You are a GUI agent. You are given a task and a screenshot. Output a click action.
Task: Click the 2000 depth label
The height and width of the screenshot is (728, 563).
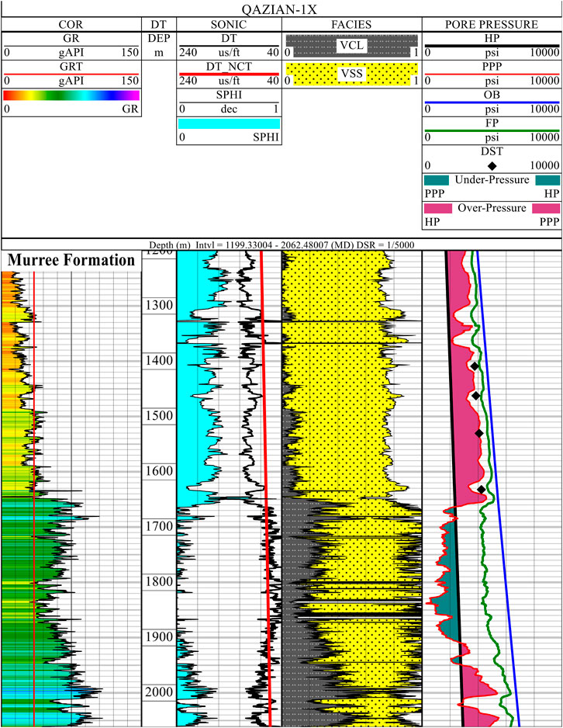[x=159, y=692]
